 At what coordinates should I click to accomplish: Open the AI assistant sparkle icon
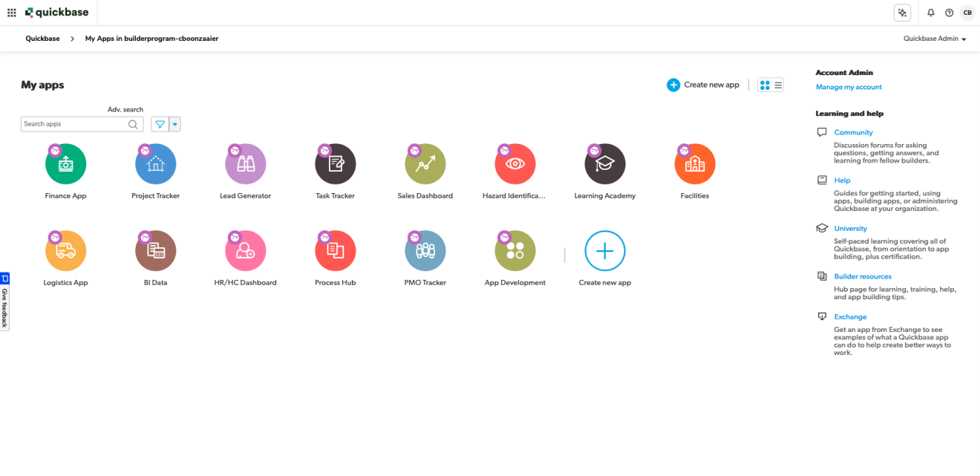(x=902, y=13)
